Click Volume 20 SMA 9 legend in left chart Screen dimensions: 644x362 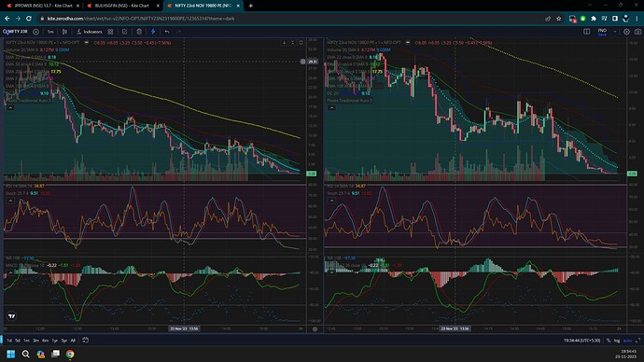[x=37, y=49]
